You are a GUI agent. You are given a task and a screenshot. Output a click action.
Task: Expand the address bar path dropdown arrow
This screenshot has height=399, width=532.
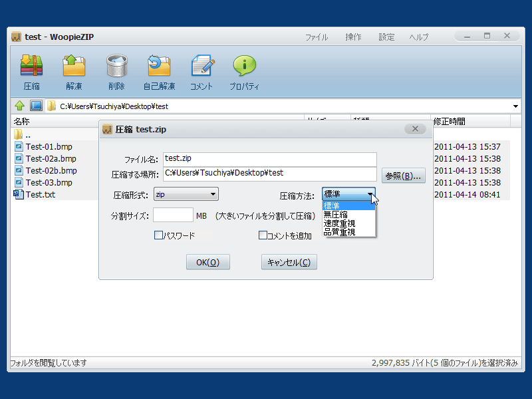(x=515, y=106)
